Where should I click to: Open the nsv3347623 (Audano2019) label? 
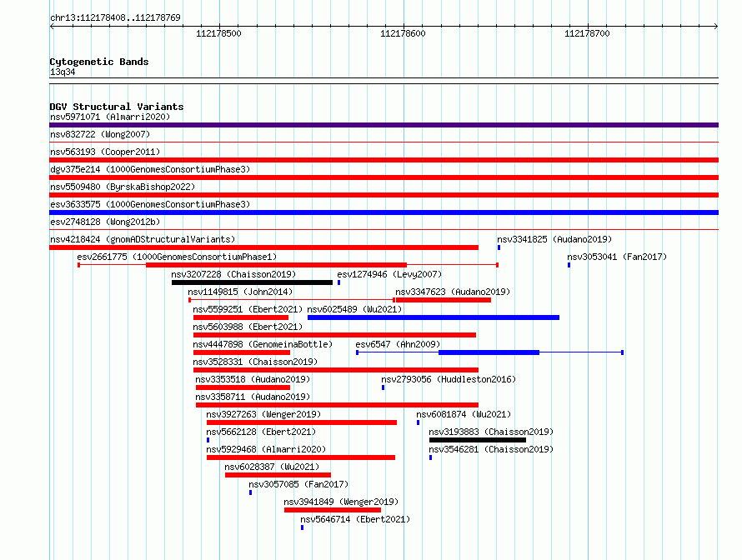coord(453,292)
